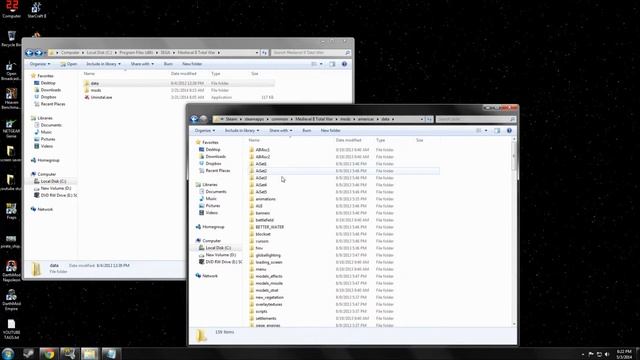640x360 pixels.
Task: Show preview pane in front data window
Action: coord(497,131)
